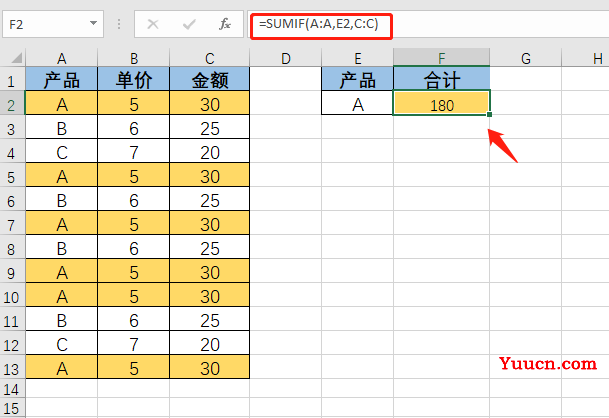Select cell A5 containing A
Viewport: 609px width, 418px height.
[61, 177]
